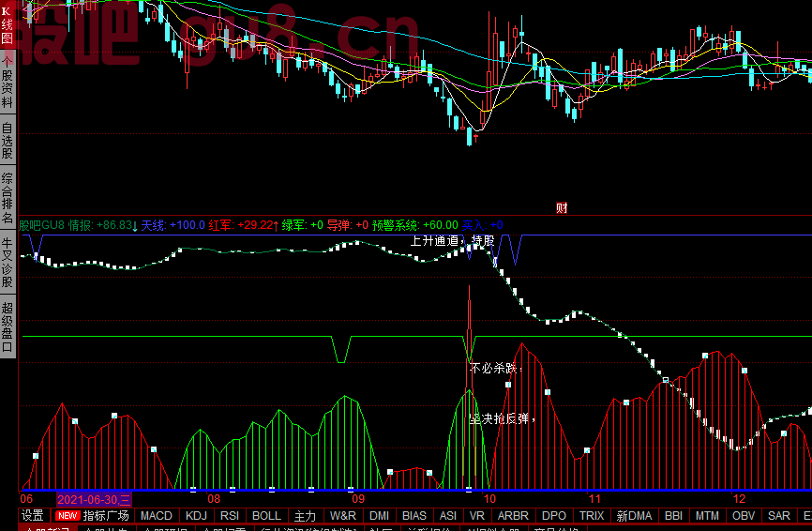Click the 情报 +86.83 value
The height and width of the screenshot is (531, 812).
103,225
